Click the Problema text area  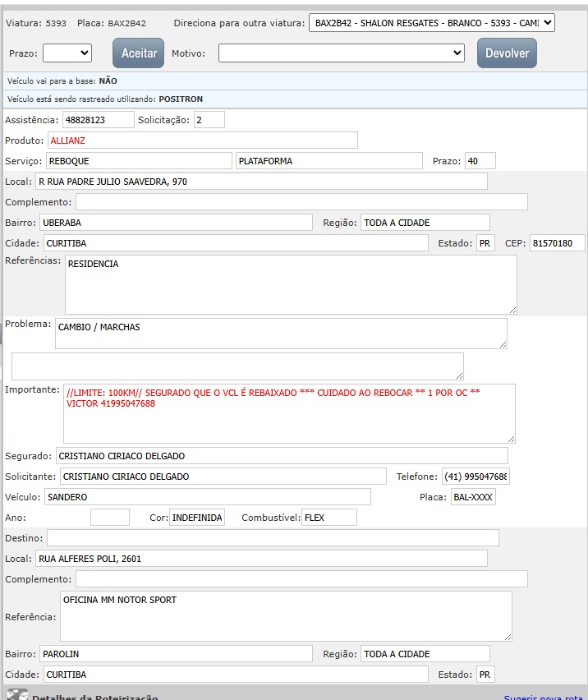(x=281, y=334)
